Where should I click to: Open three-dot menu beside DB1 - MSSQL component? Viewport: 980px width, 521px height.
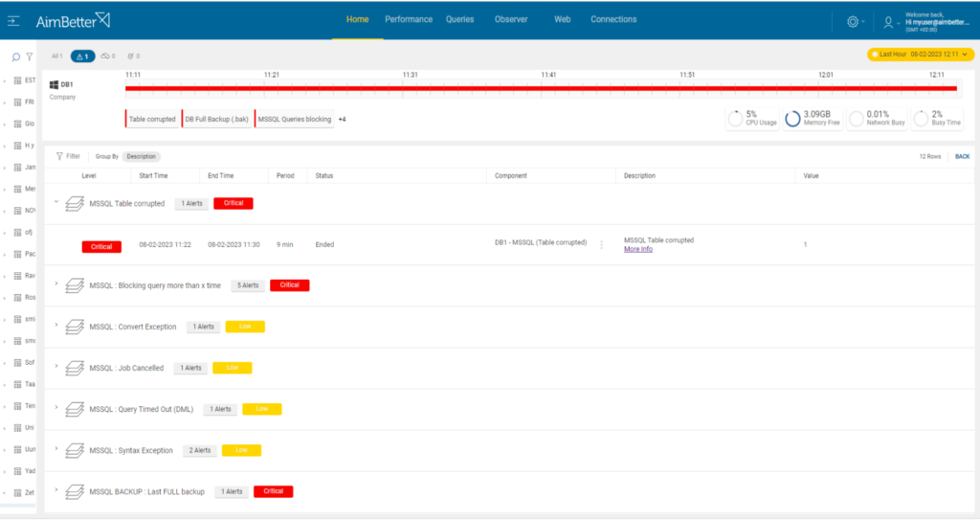[601, 244]
